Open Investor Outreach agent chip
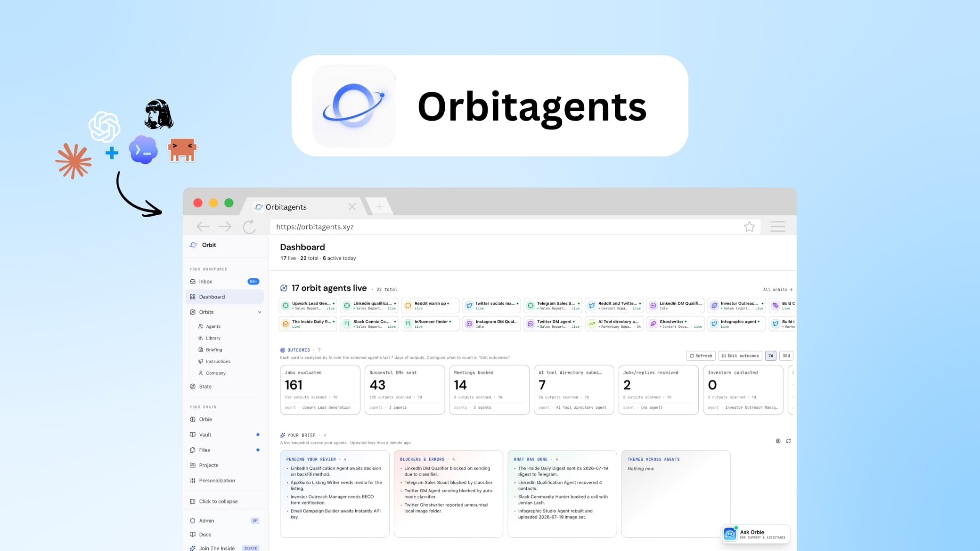Viewport: 980px width, 551px height. [737, 306]
